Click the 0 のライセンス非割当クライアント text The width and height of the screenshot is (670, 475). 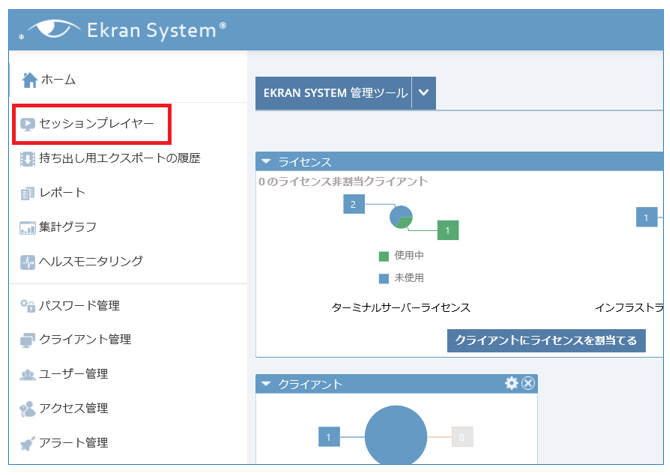pyautogui.click(x=343, y=182)
